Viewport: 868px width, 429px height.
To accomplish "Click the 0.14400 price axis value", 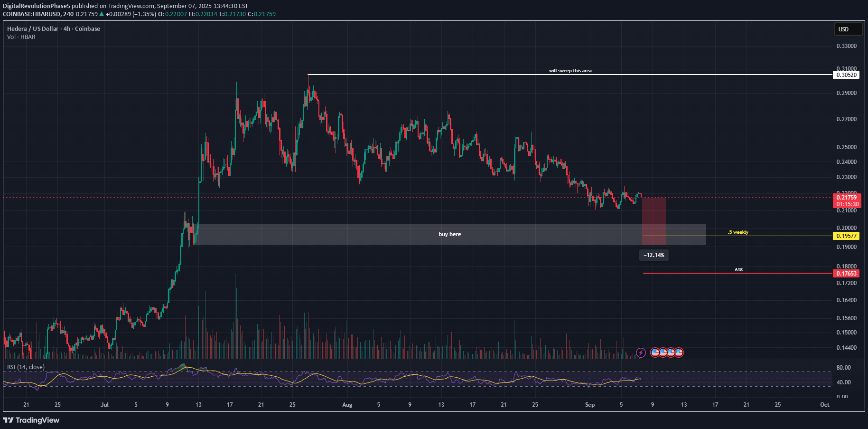I will pos(846,348).
